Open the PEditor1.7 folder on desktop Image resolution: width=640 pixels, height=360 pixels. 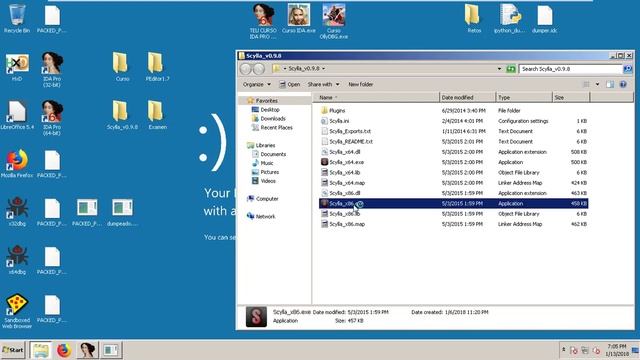click(157, 67)
